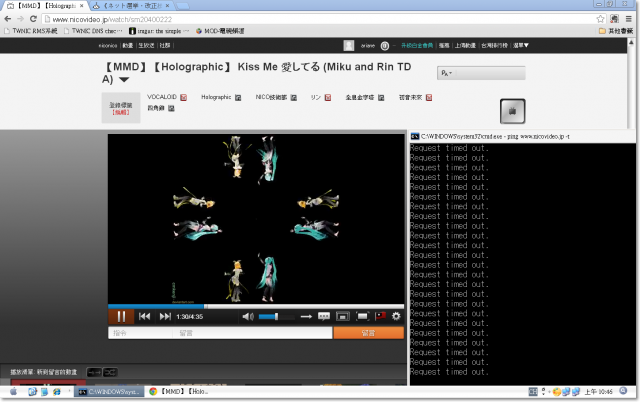Click the command input field

pyautogui.click(x=141, y=333)
